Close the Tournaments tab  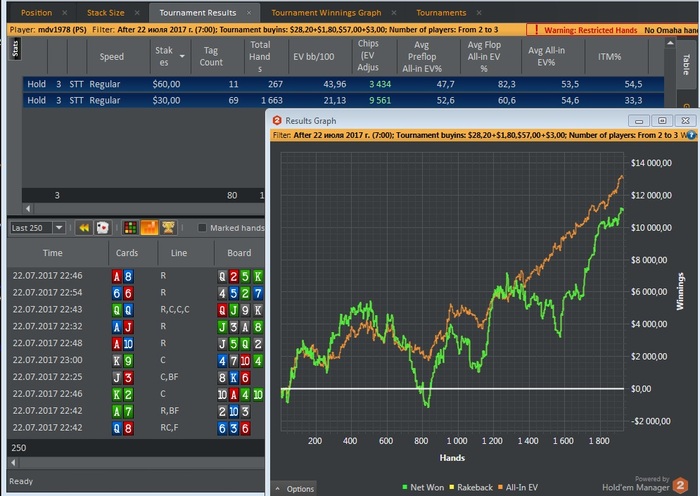479,13
